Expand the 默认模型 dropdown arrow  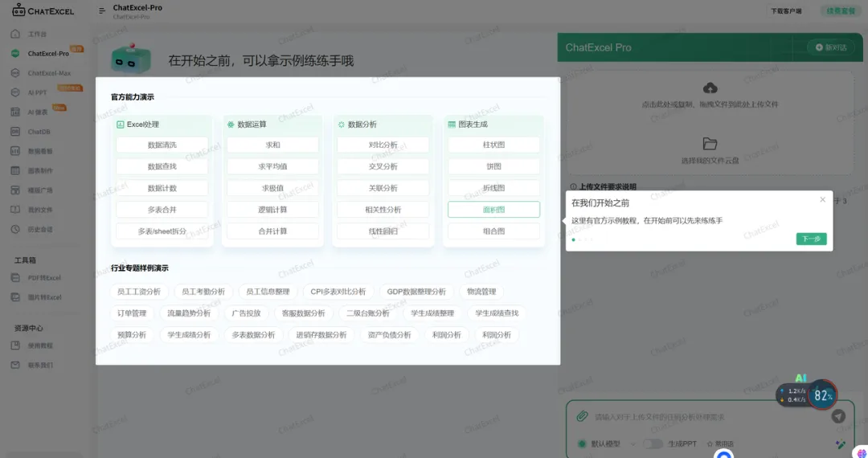point(633,444)
